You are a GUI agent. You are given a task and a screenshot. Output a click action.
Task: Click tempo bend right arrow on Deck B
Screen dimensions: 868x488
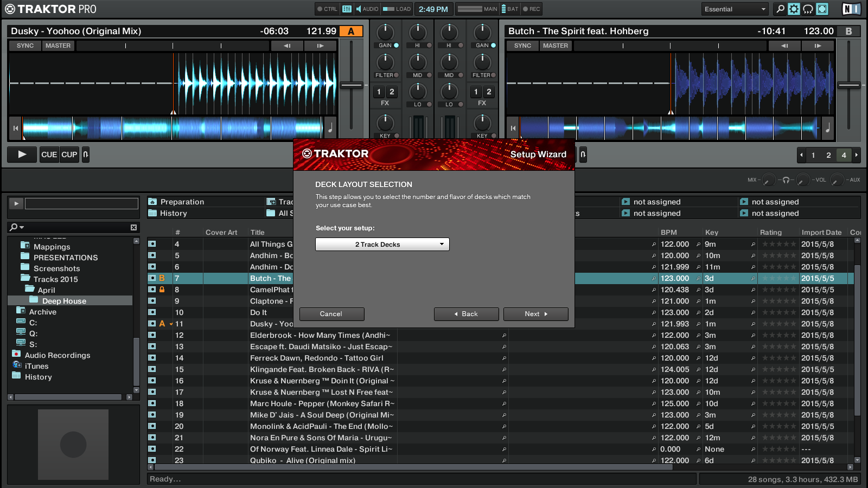pos(818,46)
